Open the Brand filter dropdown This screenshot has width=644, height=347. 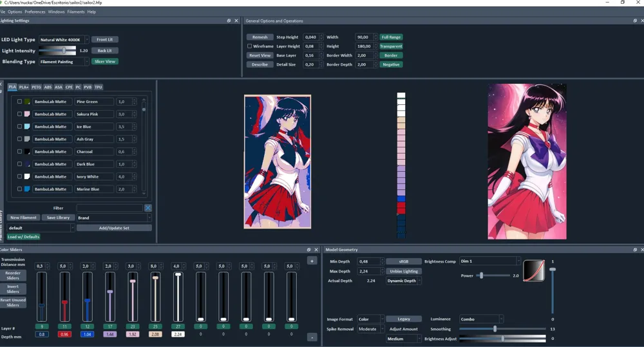click(x=114, y=218)
